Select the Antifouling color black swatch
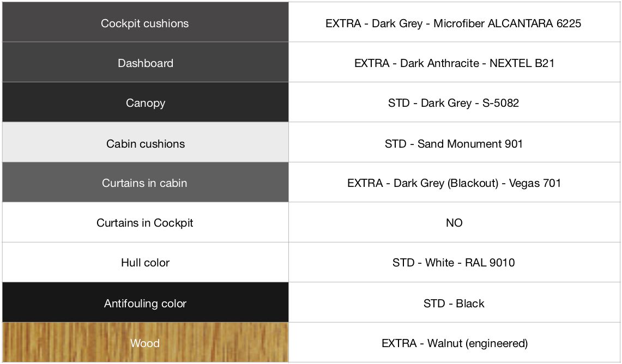The width and height of the screenshot is (622, 364). point(145,302)
